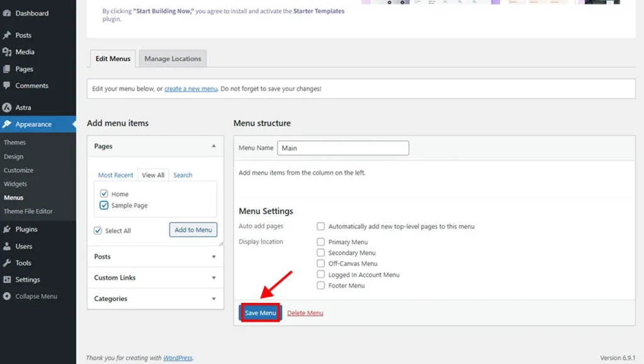Uncheck the Sample Page checkbox

(x=104, y=205)
